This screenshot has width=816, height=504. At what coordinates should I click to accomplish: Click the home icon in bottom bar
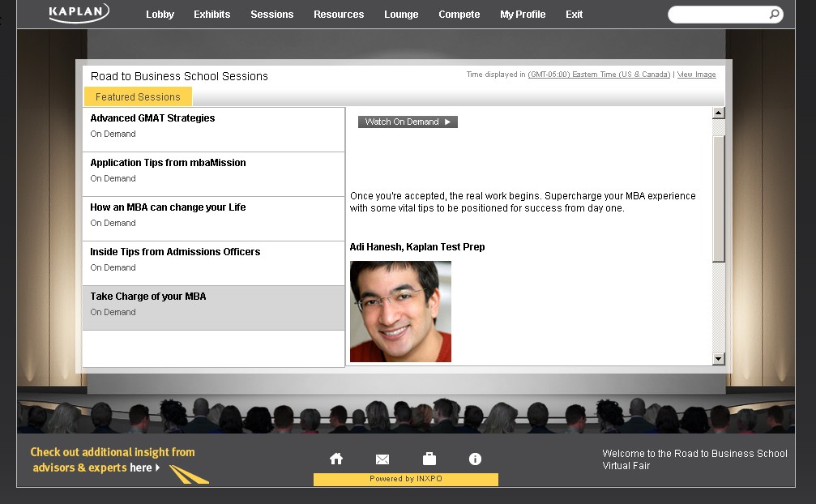(336, 459)
